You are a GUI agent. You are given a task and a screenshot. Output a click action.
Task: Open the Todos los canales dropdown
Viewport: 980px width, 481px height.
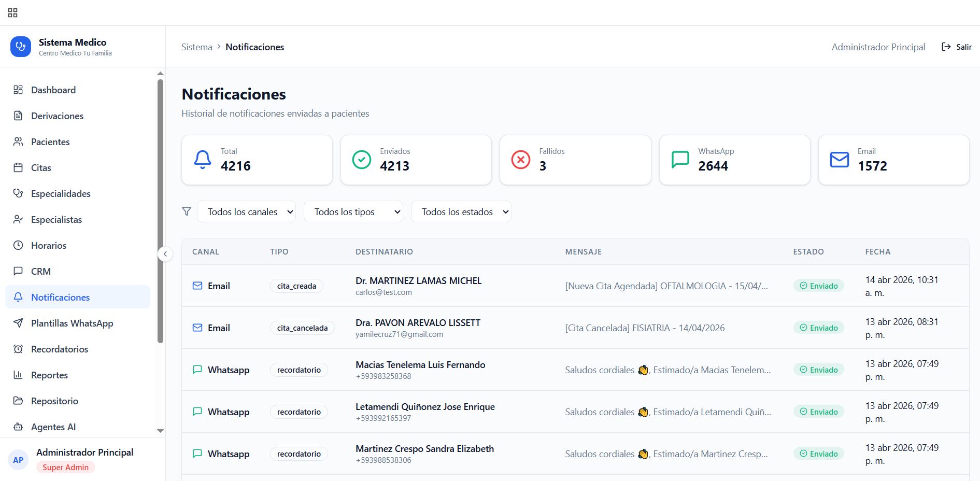coord(246,211)
